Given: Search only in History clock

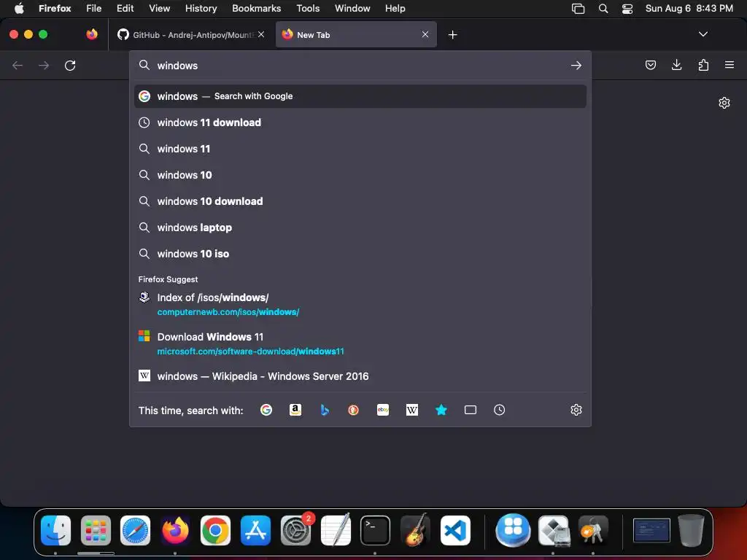Looking at the screenshot, I should tap(499, 410).
